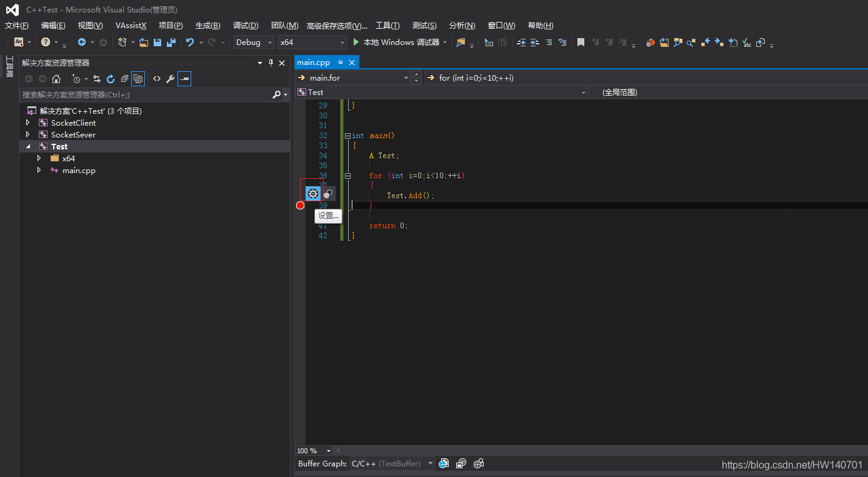Click the VA Find Symbol icon

[677, 43]
